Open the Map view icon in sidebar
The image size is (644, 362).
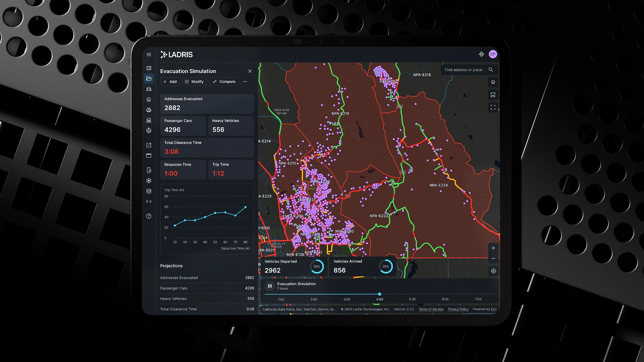[149, 68]
